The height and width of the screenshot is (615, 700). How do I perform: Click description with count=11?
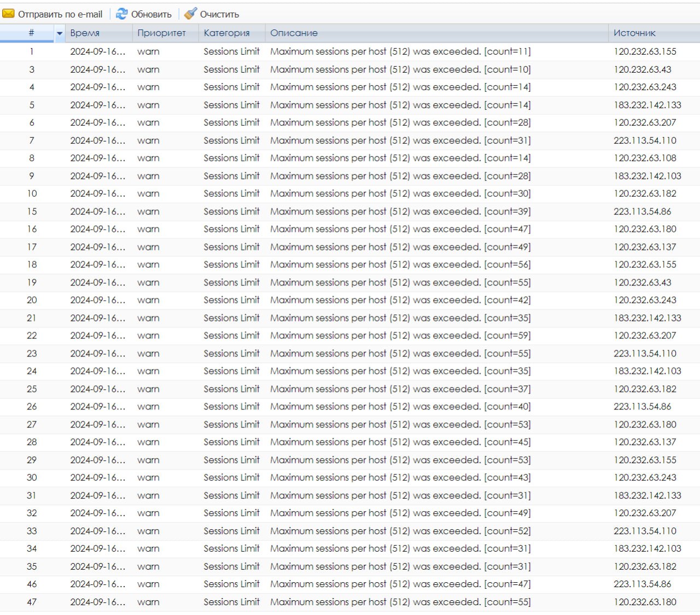point(400,51)
